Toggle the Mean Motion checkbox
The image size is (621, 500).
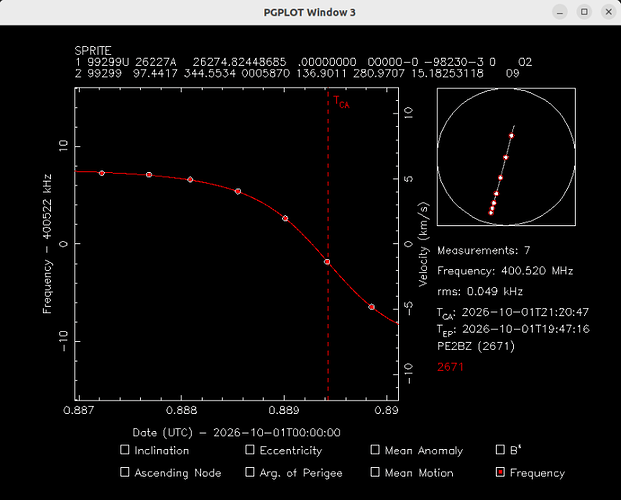[375, 472]
